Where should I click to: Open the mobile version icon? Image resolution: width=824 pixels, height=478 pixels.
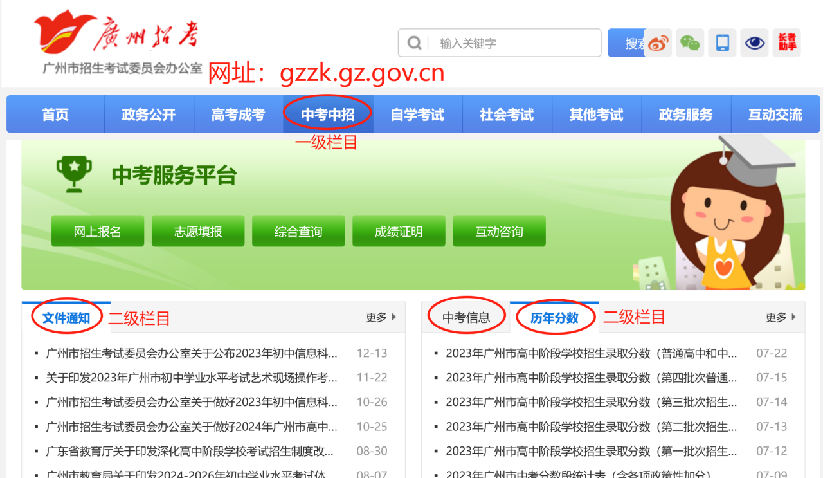(x=723, y=43)
